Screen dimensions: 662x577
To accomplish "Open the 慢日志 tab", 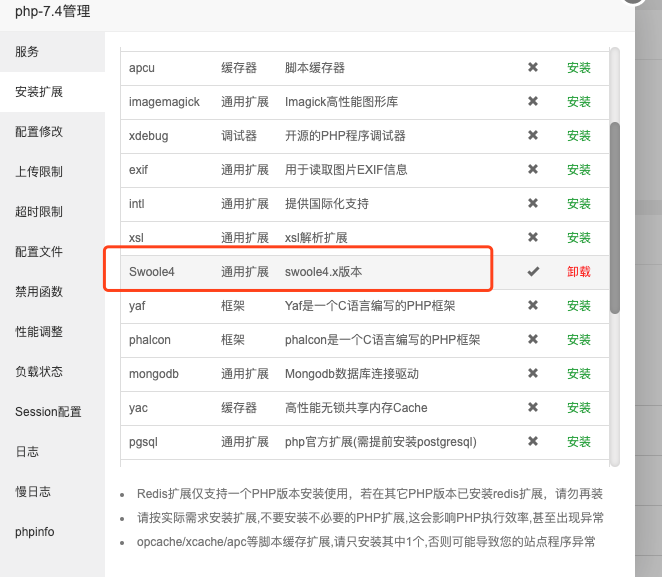I will pyautogui.click(x=52, y=491).
